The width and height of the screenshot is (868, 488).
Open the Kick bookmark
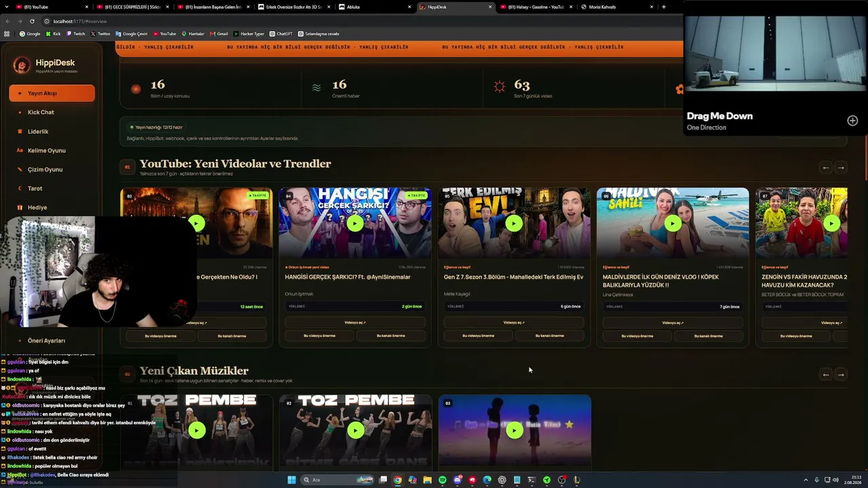pos(53,34)
